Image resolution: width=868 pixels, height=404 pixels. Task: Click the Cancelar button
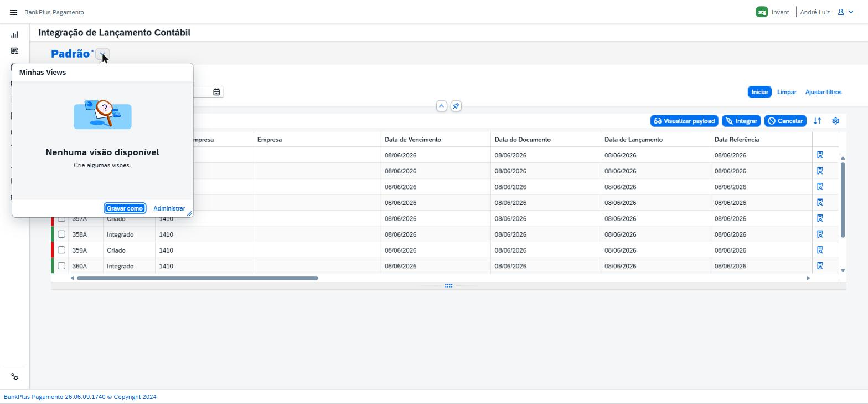pos(786,121)
